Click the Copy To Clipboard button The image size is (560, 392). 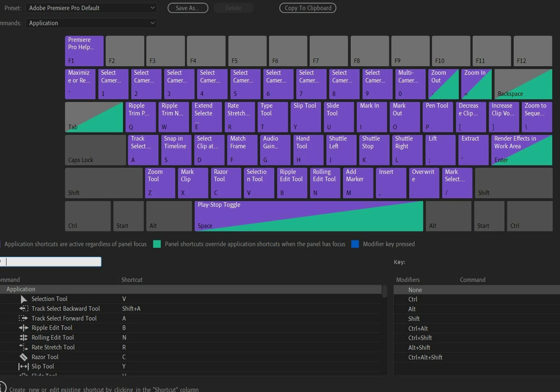pyautogui.click(x=308, y=8)
